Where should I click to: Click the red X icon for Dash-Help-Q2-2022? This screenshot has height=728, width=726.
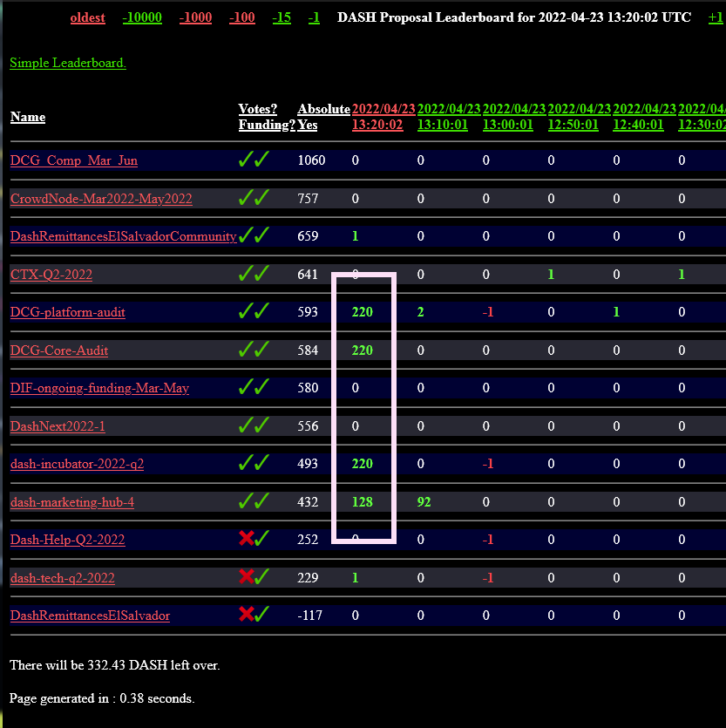(247, 538)
